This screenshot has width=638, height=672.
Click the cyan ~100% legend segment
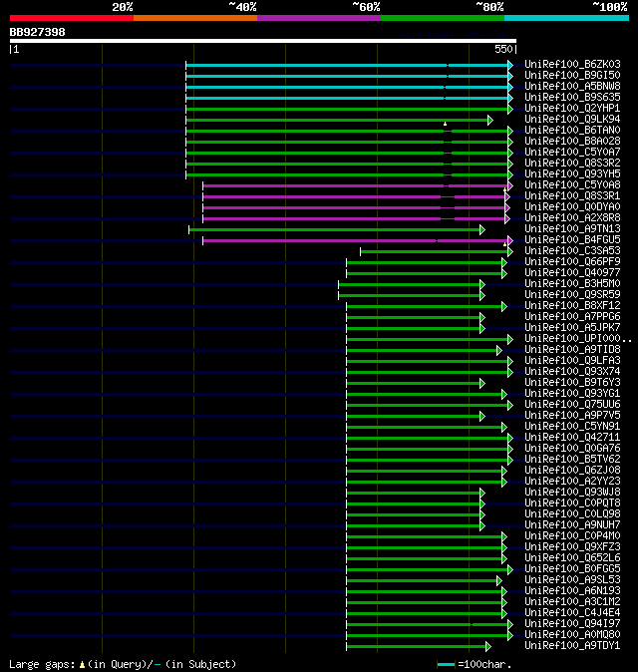567,18
